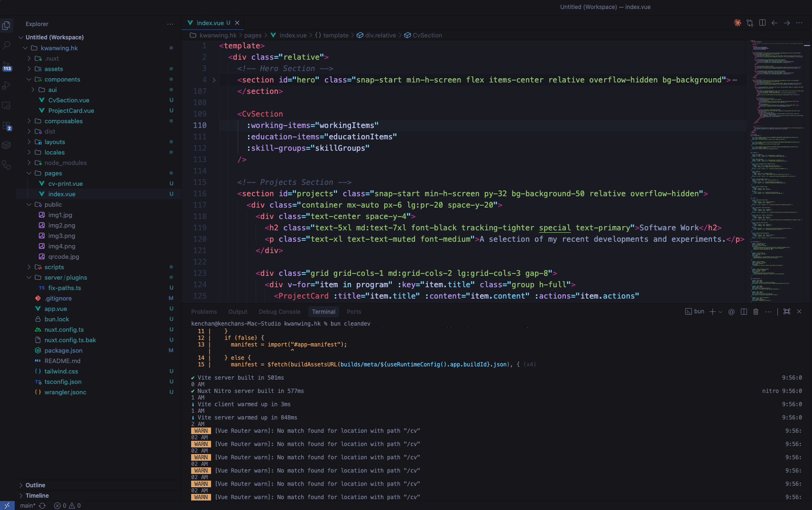
Task: Expand the Outline section
Action: click(x=35, y=485)
